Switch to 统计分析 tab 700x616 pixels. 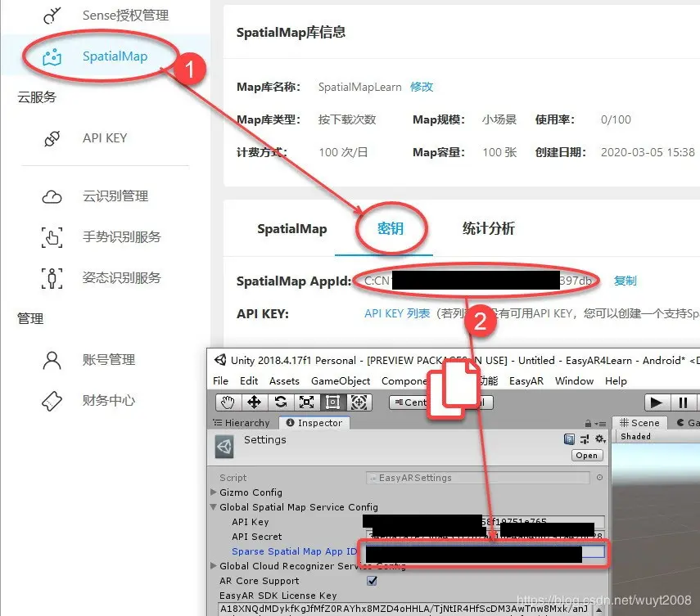[489, 228]
